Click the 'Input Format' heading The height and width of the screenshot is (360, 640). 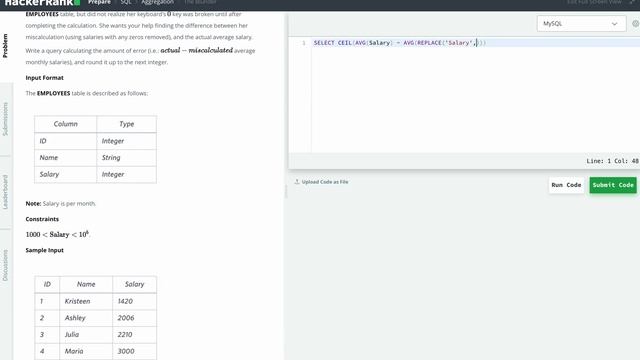(x=44, y=78)
